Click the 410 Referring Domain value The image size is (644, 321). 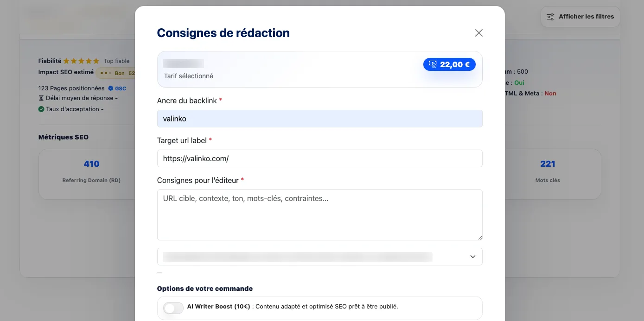click(91, 164)
